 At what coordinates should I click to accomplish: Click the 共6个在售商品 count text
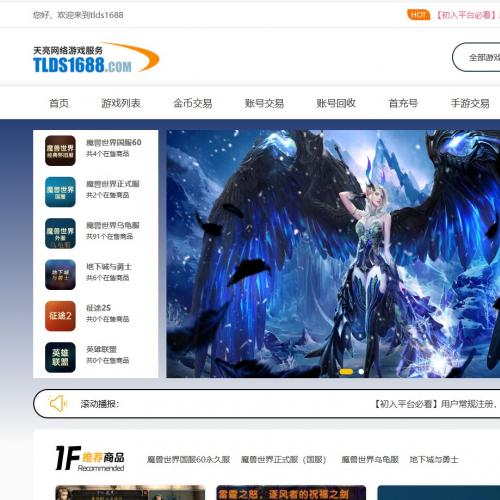(108, 278)
